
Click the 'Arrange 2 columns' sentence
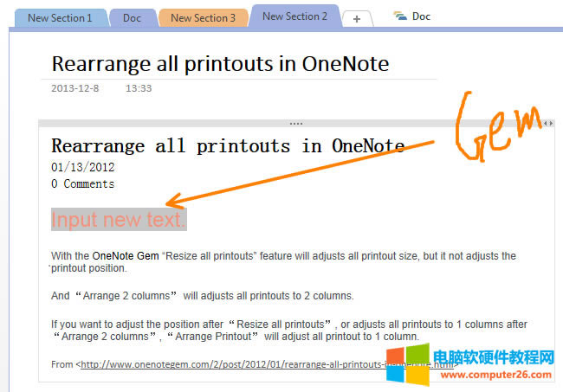(x=203, y=296)
